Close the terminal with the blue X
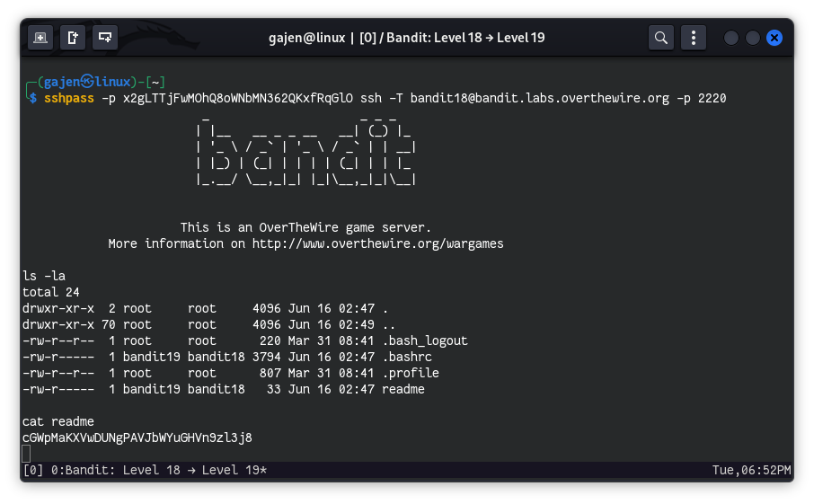814x504 pixels. (774, 38)
